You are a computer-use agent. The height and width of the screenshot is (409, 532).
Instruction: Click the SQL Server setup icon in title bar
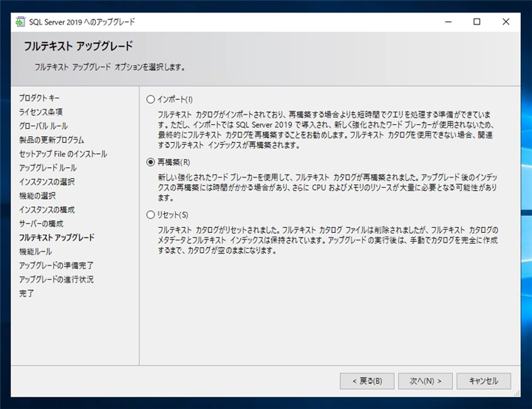(21, 21)
